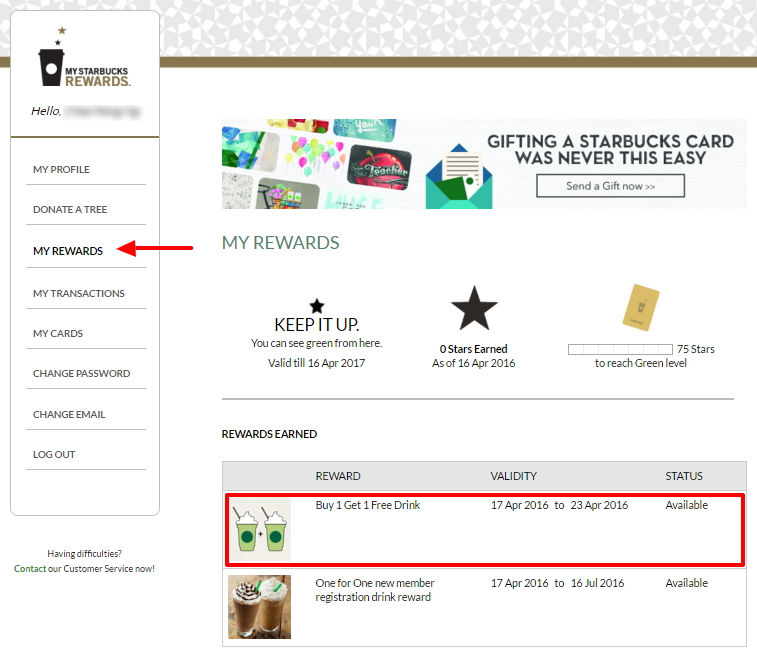This screenshot has width=757, height=655.
Task: Click validity '17 Apr 2016 to 23 Apr 2016'
Action: coord(560,505)
